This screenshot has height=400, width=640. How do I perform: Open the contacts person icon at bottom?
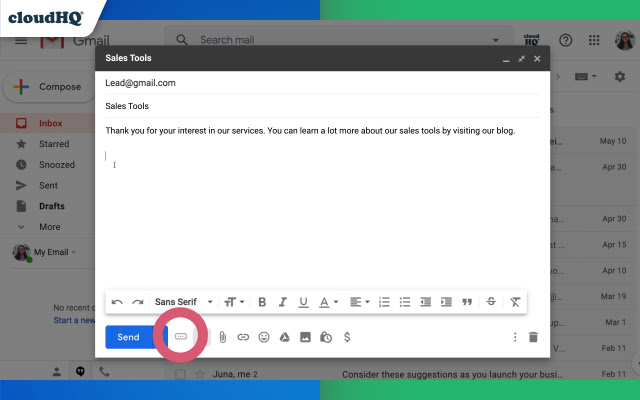57,372
